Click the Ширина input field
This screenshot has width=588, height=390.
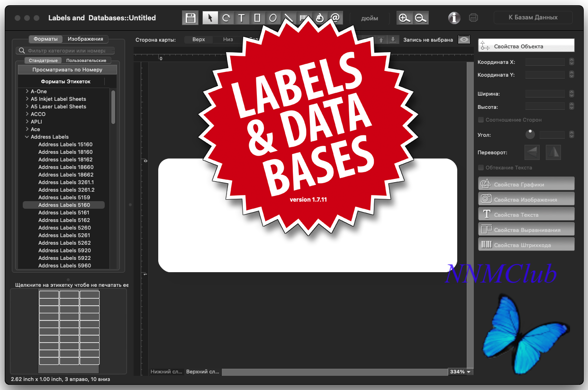click(x=545, y=94)
